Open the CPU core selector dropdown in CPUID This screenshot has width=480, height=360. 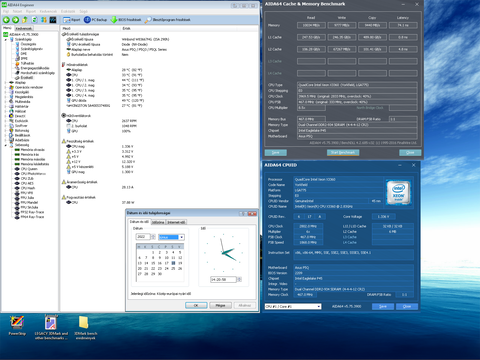(319, 306)
